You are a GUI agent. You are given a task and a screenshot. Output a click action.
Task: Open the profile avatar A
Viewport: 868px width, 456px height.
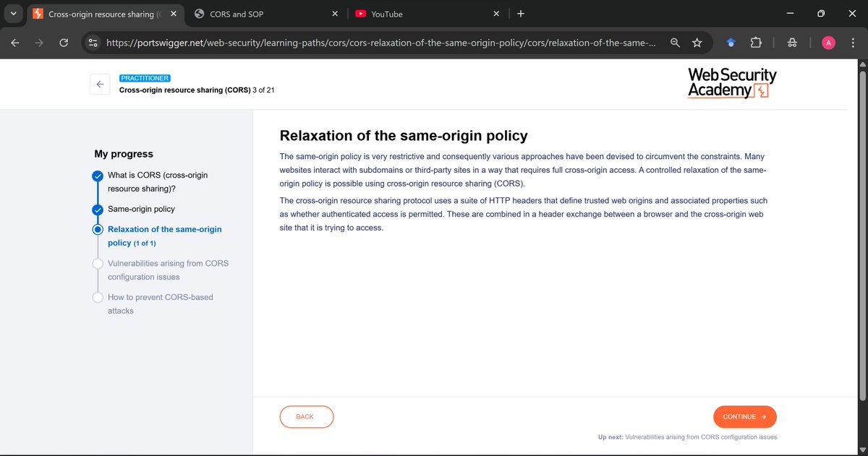point(829,43)
